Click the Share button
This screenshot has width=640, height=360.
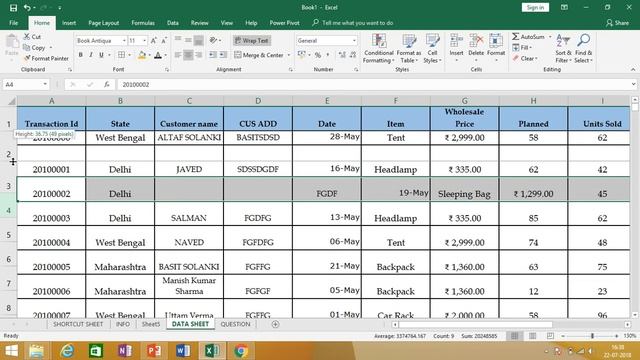(x=618, y=23)
